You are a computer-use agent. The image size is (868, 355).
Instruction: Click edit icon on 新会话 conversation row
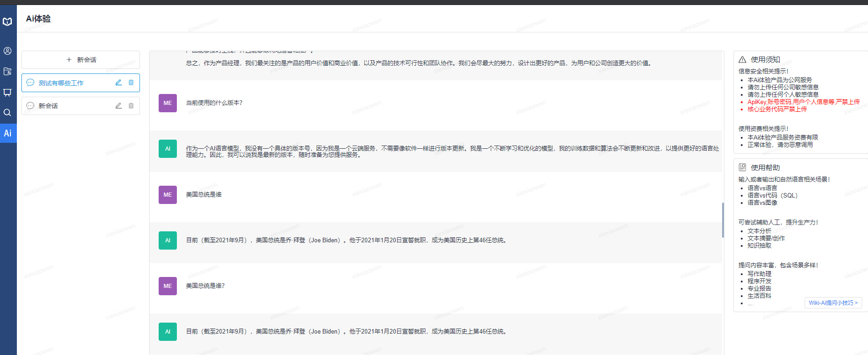119,105
